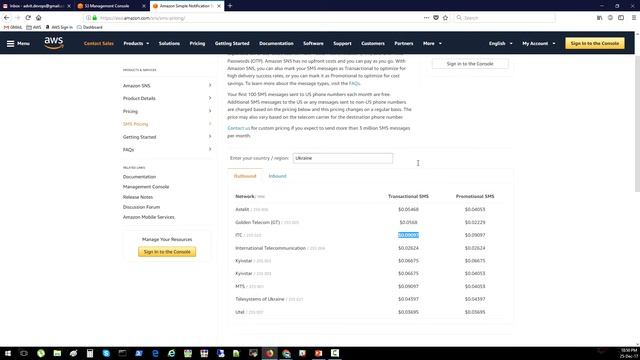Open the AWS bookmarks folder
The width and height of the screenshot is (640, 360).
[x=33, y=27]
